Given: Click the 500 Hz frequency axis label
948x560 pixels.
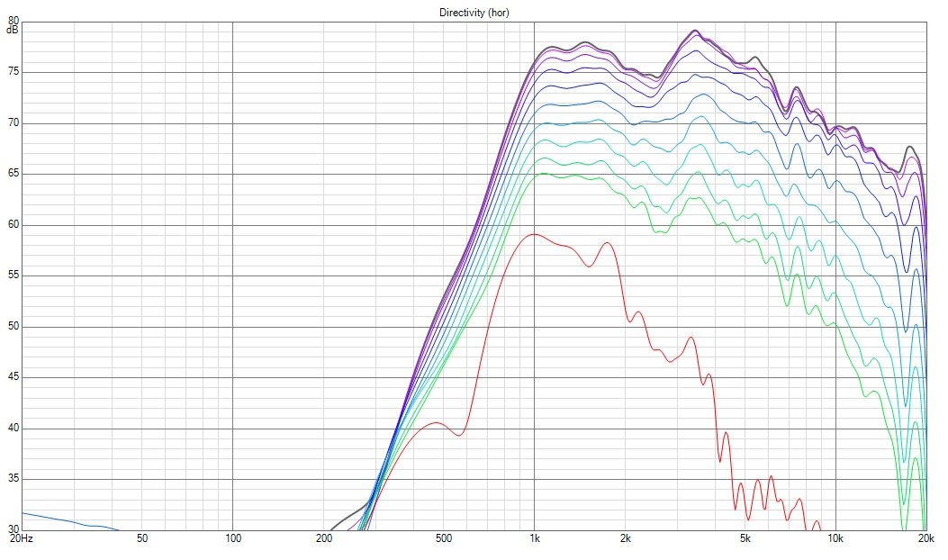Looking at the screenshot, I should (444, 538).
